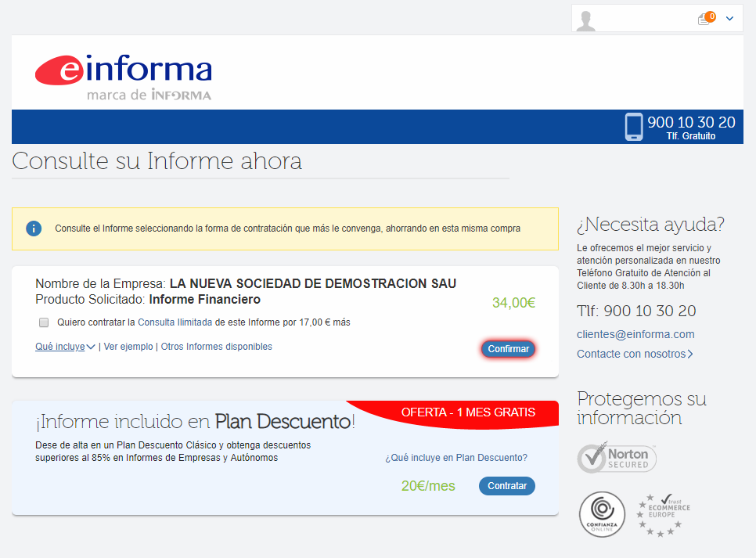The height and width of the screenshot is (558, 756).
Task: Open 'Contacte con nosotros' link
Action: (635, 354)
